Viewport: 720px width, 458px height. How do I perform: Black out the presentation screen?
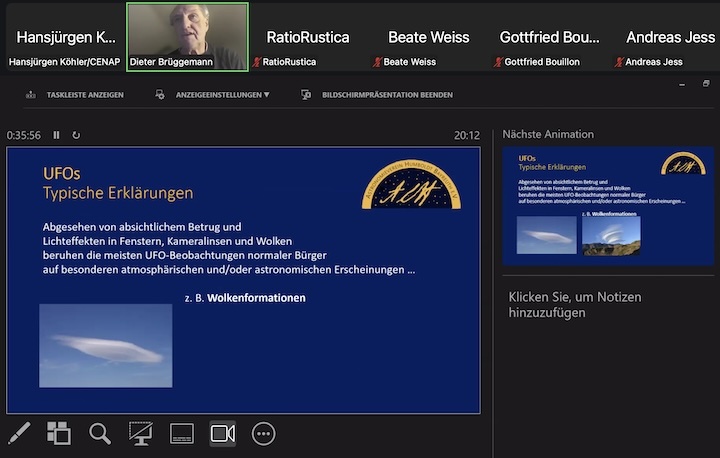(140, 433)
